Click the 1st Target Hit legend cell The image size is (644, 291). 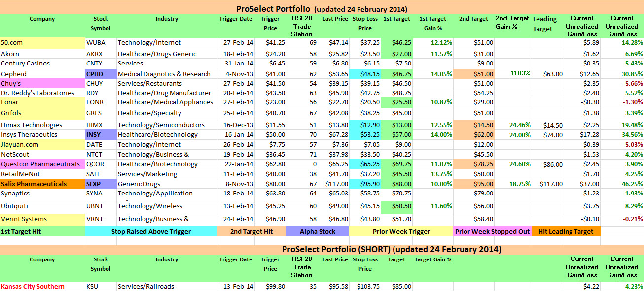tap(42, 231)
